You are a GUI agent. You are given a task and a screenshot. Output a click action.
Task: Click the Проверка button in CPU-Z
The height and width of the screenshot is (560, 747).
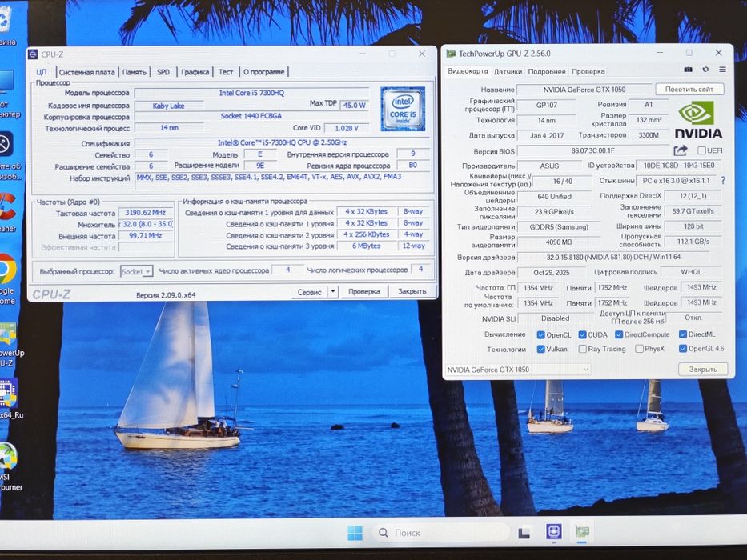364,291
